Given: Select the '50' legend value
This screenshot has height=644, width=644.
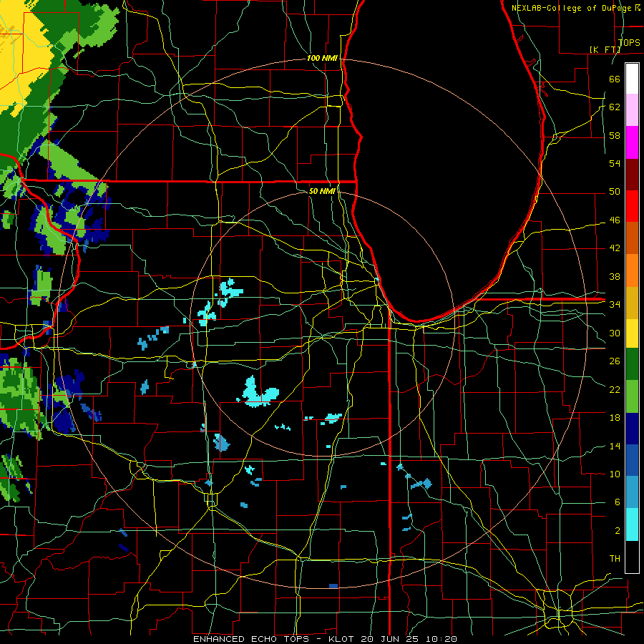Looking at the screenshot, I should point(615,192).
